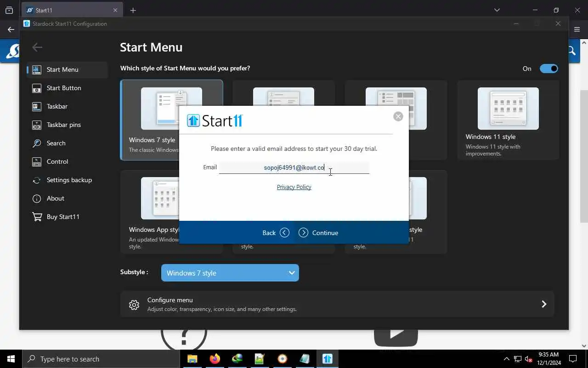Show the About page

pyautogui.click(x=67, y=198)
